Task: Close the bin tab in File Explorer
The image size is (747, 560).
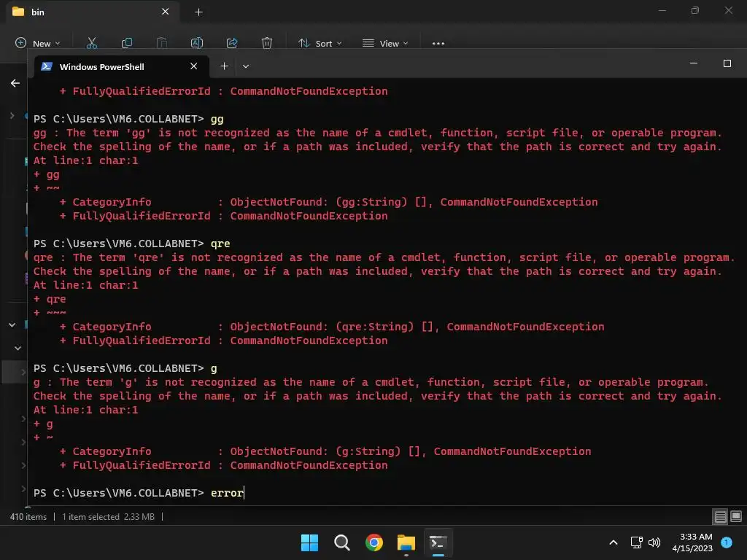Action: click(166, 12)
